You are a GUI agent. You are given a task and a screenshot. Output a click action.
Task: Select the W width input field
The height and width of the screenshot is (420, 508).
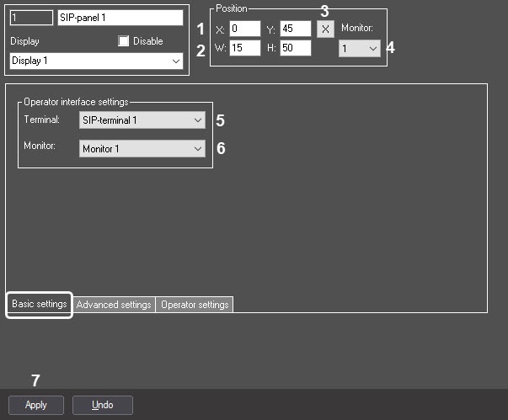click(244, 48)
